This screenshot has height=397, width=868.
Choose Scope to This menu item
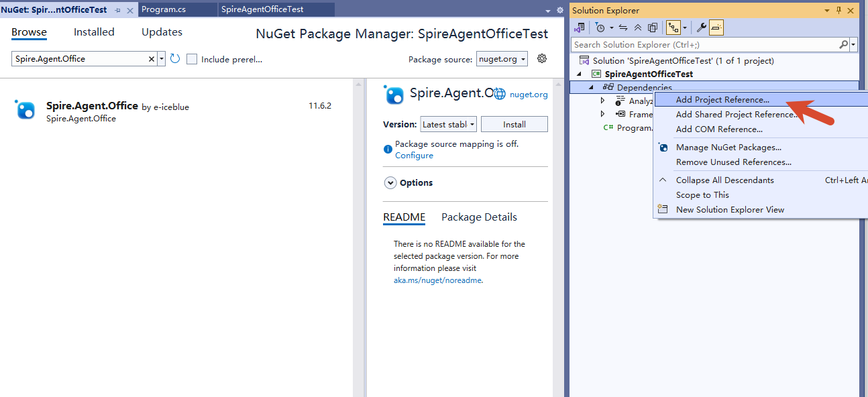(761, 194)
